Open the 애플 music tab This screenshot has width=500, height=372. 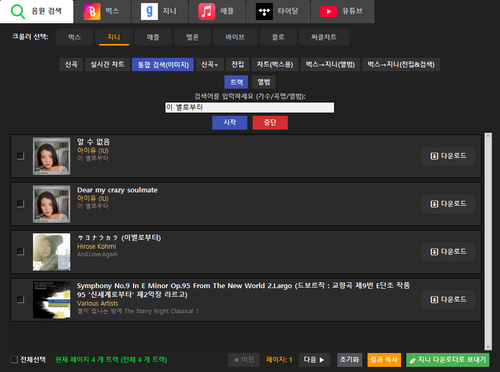218,11
